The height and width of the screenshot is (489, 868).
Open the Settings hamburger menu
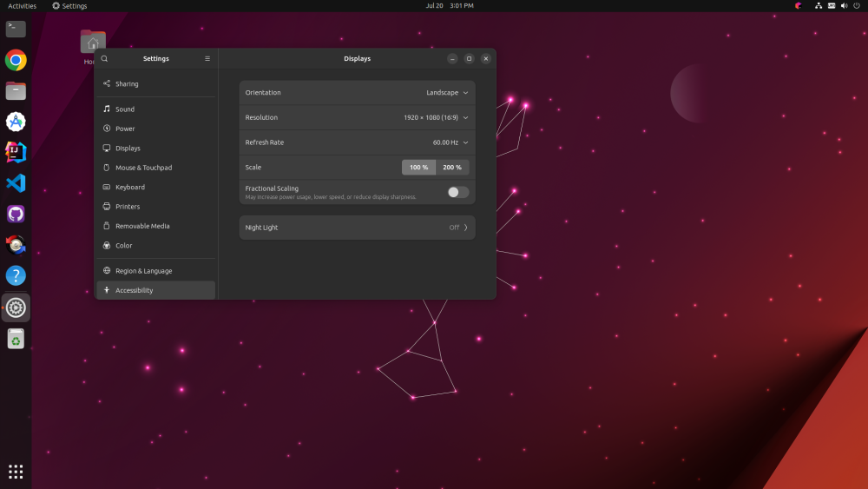pyautogui.click(x=207, y=58)
